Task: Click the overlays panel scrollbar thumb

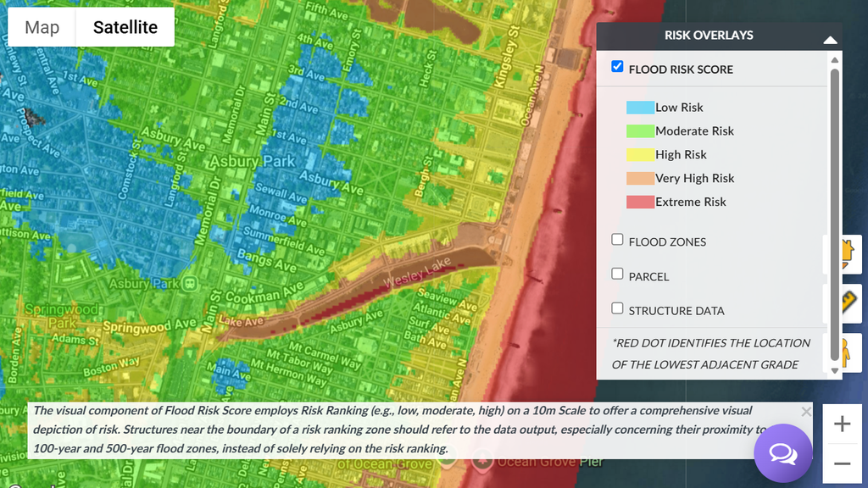Action: [835, 214]
